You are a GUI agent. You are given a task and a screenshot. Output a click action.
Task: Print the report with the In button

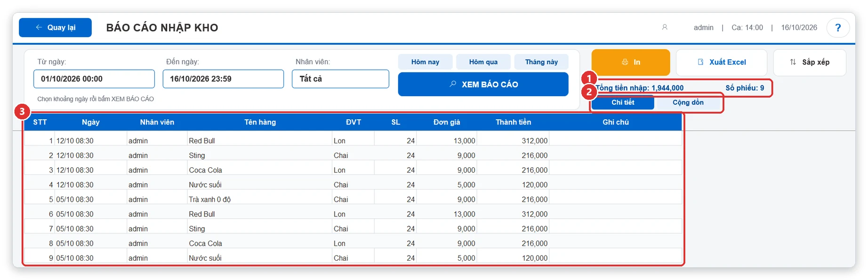pyautogui.click(x=631, y=62)
